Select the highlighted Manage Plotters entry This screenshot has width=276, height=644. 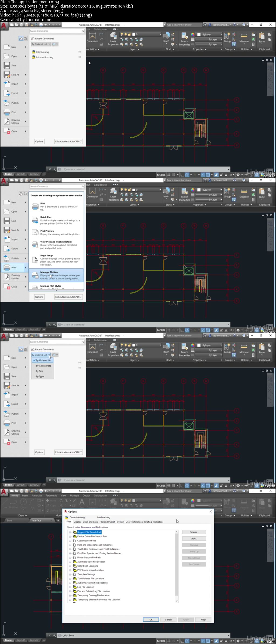point(56,275)
